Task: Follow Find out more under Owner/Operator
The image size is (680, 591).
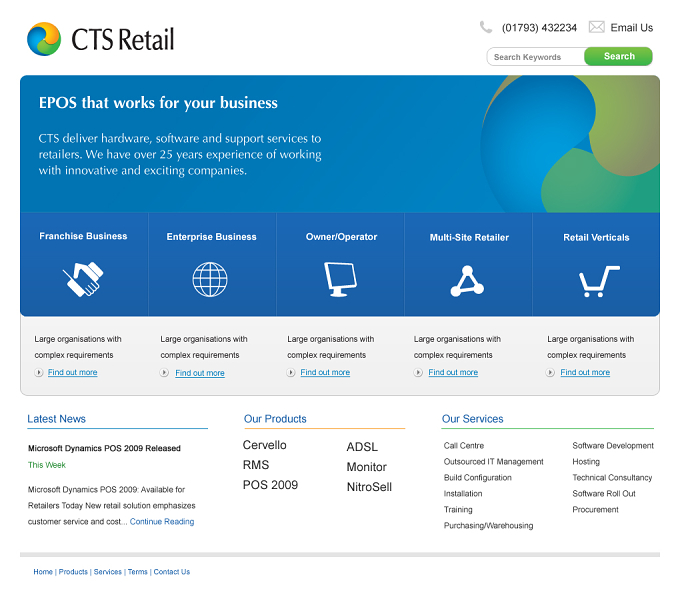Action: coord(325,372)
